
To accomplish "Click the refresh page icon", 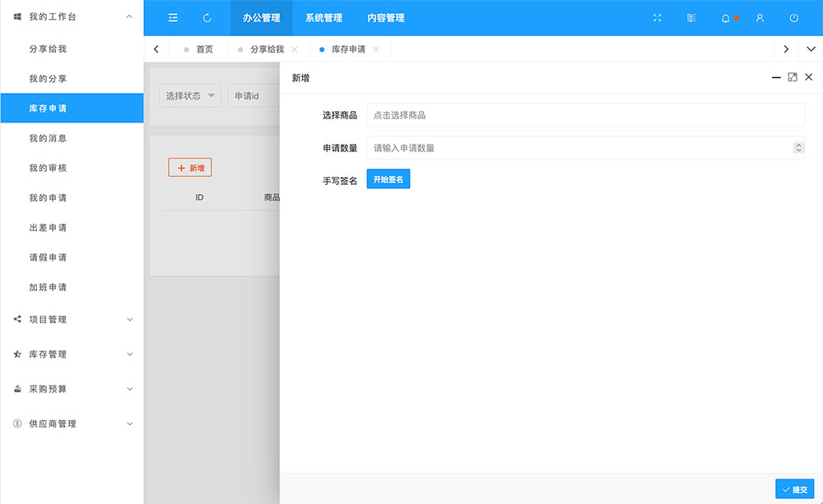I will pos(207,18).
